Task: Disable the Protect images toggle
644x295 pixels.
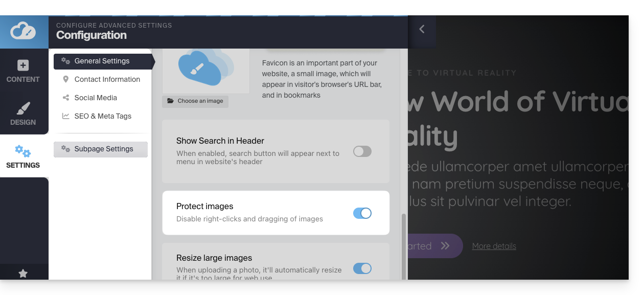Action: pos(362,213)
